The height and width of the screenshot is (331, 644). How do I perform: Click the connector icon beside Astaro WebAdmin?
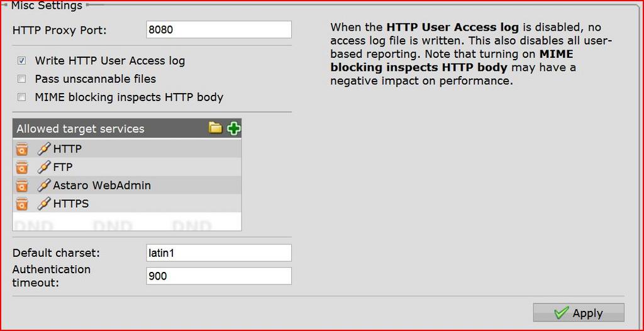click(x=45, y=185)
